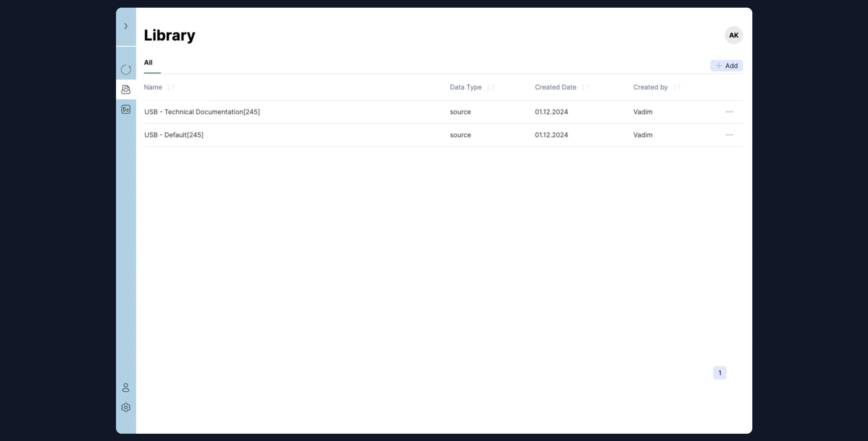
Task: Open the sync/refresh section in sidebar
Action: pos(126,70)
